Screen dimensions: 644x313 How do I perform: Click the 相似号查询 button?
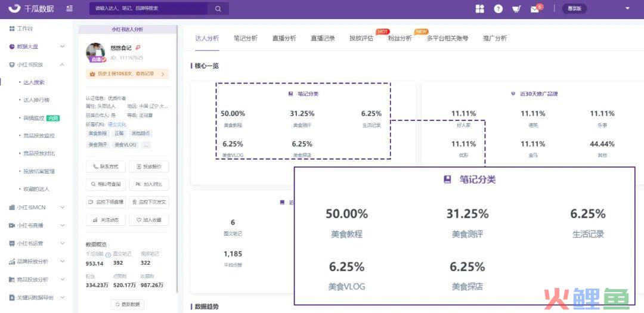coord(106,184)
